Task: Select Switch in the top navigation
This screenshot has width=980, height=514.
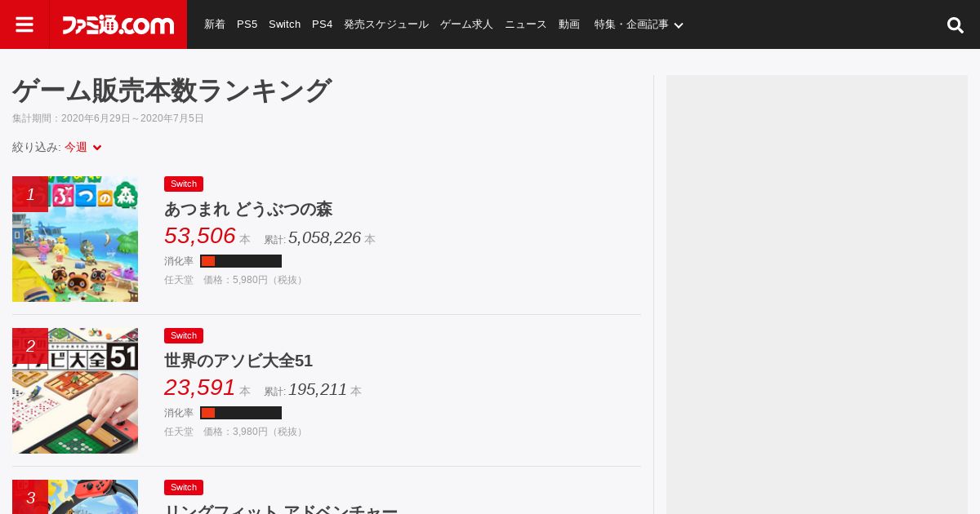Action: [x=284, y=24]
